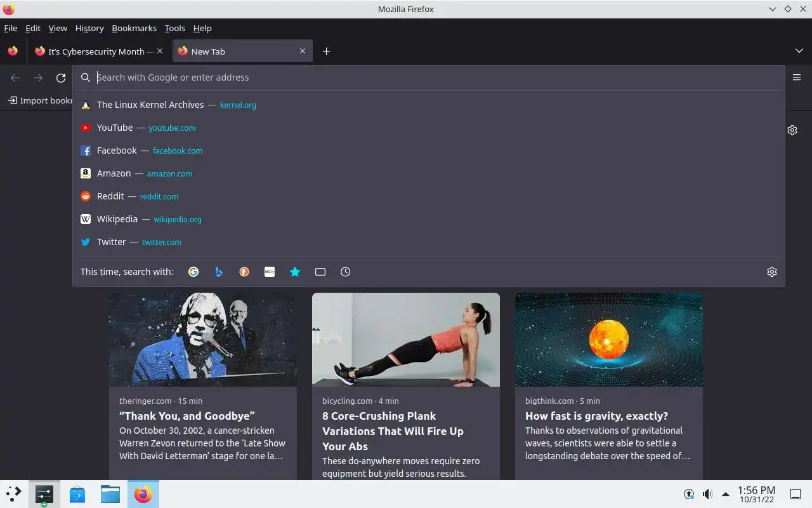Search this time in History clock icon

click(346, 272)
